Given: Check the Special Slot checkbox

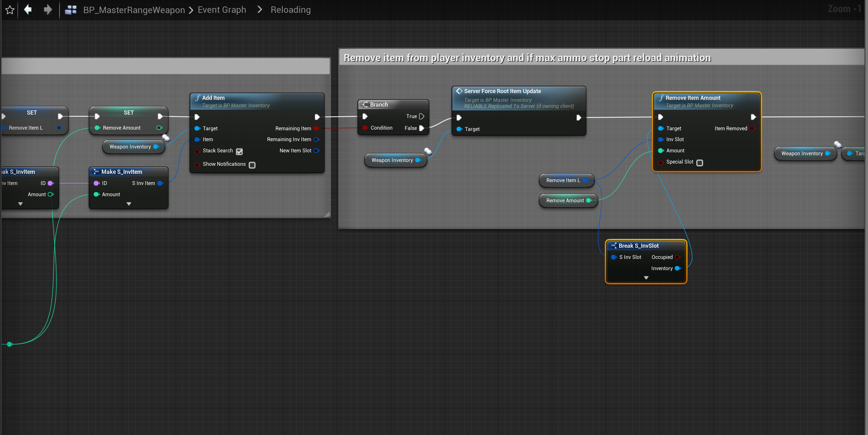Looking at the screenshot, I should [699, 163].
